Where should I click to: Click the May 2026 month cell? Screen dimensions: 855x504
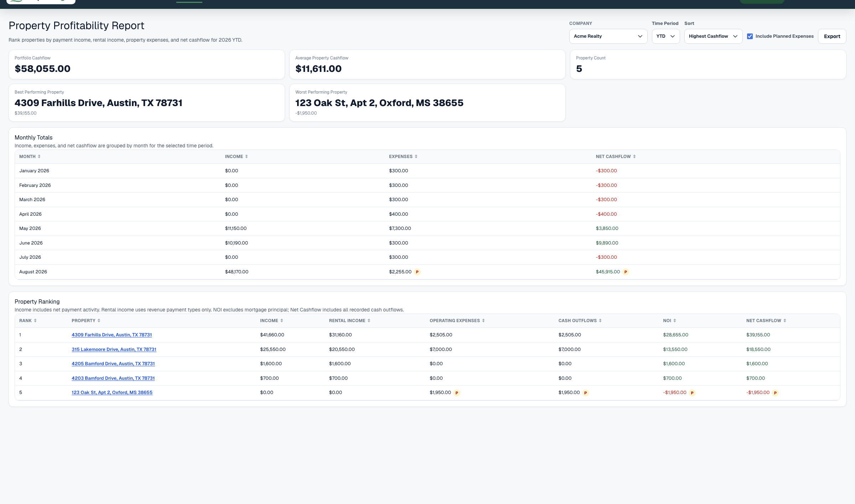pyautogui.click(x=30, y=229)
